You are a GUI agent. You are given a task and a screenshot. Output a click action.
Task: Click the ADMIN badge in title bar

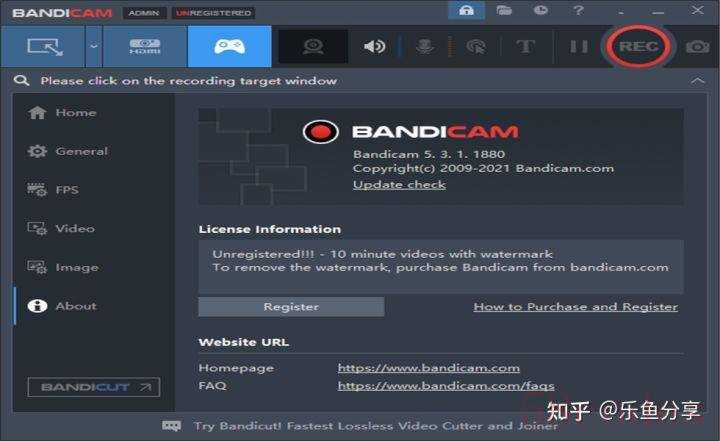144,13
